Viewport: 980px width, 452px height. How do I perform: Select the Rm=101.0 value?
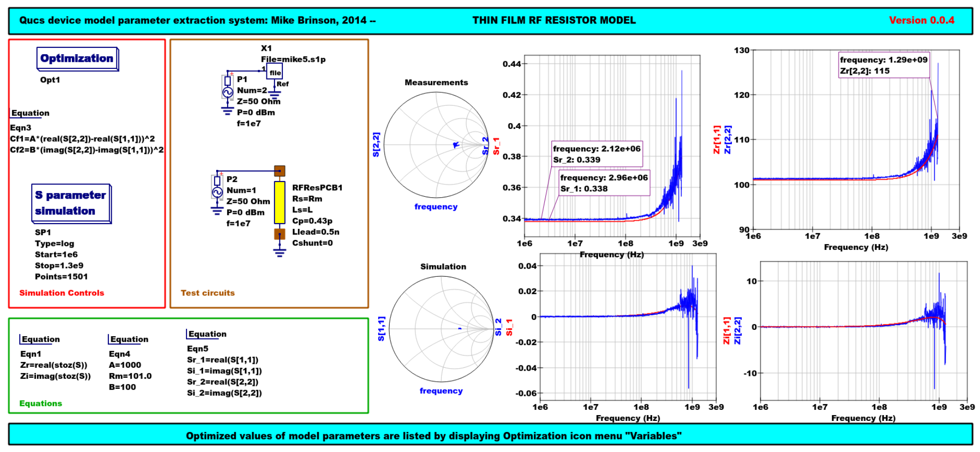(x=130, y=376)
